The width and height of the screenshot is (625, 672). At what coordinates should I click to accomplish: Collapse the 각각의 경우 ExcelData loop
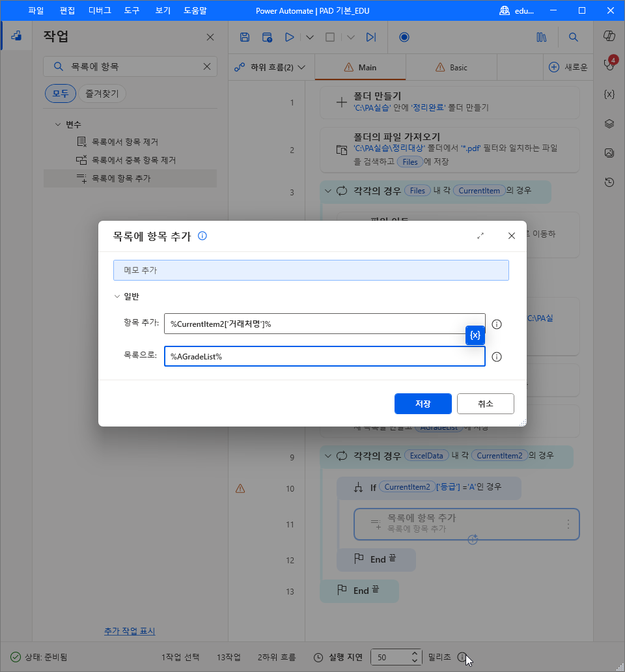tap(328, 456)
